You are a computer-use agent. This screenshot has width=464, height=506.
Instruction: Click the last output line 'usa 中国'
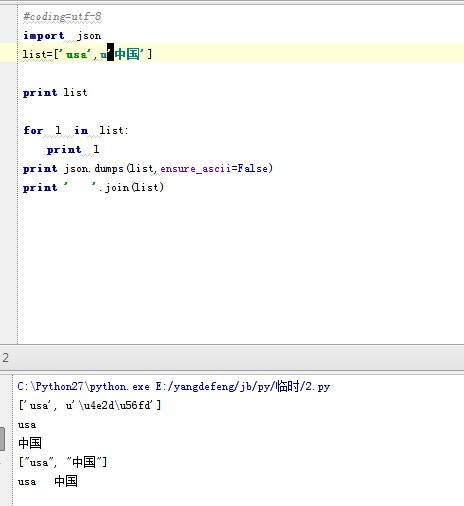(48, 481)
